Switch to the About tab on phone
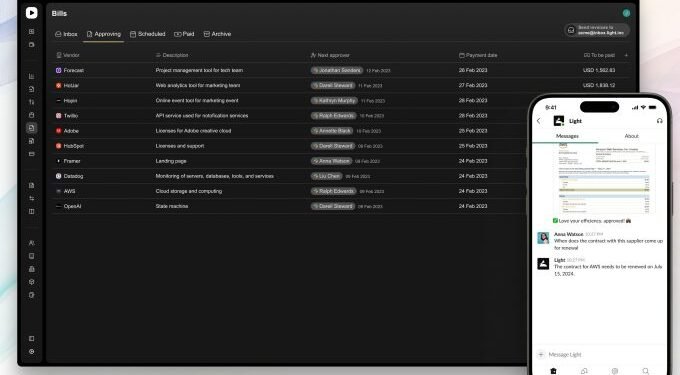This screenshot has width=680, height=375. [631, 136]
